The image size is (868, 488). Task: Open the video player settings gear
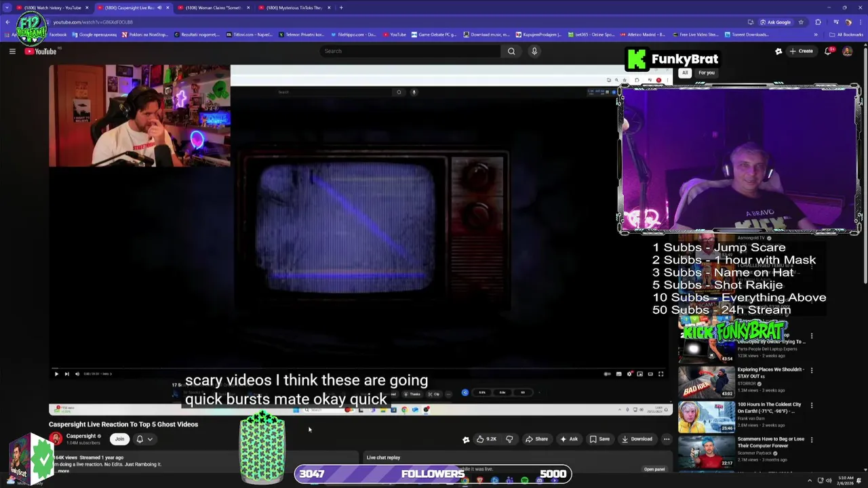click(x=629, y=373)
